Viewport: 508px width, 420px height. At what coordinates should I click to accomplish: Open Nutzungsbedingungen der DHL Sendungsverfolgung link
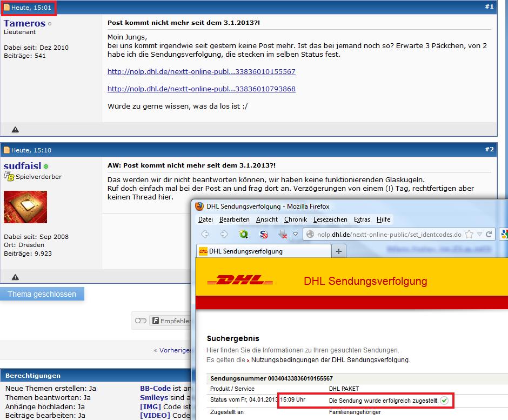(x=330, y=359)
